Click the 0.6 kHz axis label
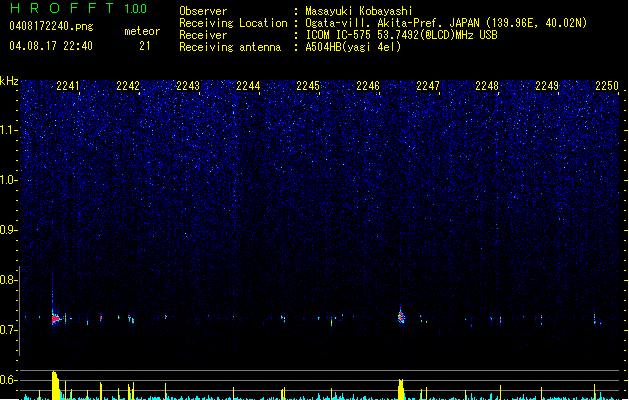Image resolution: width=629 pixels, height=400 pixels. (x=9, y=380)
